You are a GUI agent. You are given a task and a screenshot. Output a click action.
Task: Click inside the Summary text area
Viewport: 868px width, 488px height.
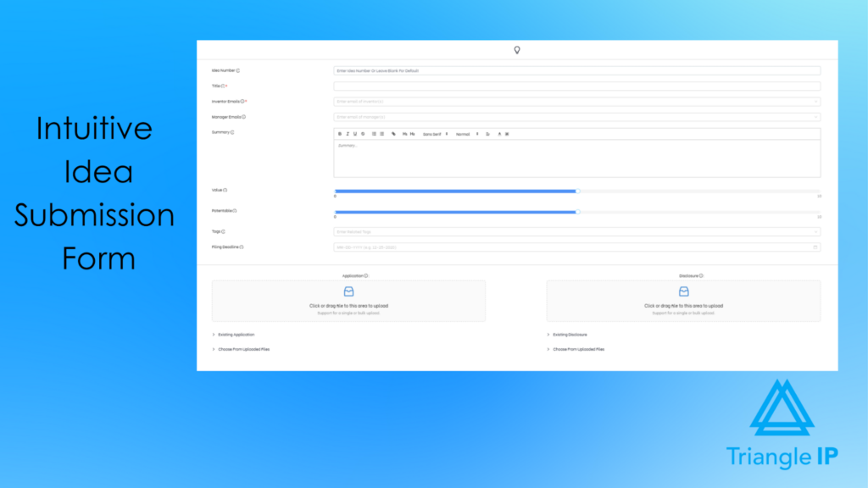pyautogui.click(x=576, y=159)
